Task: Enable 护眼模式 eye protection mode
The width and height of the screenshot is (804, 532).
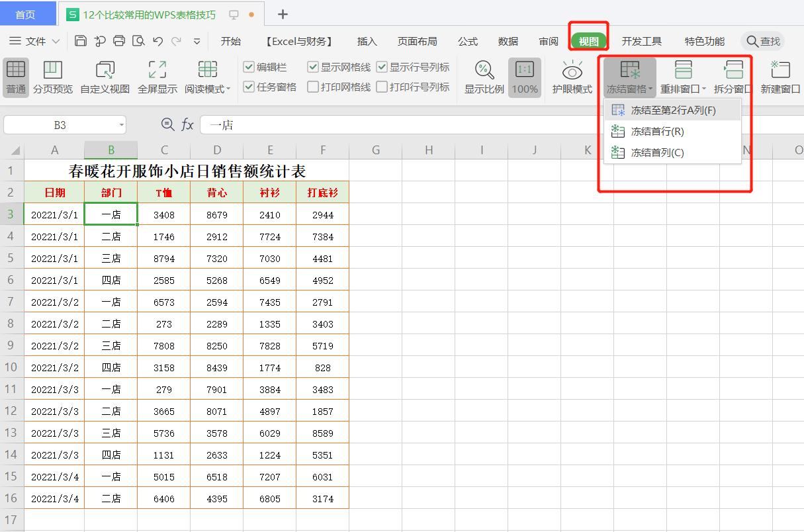Action: click(x=570, y=77)
